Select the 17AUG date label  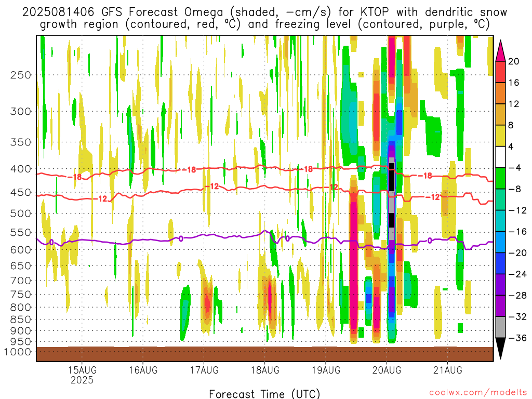[x=204, y=370]
